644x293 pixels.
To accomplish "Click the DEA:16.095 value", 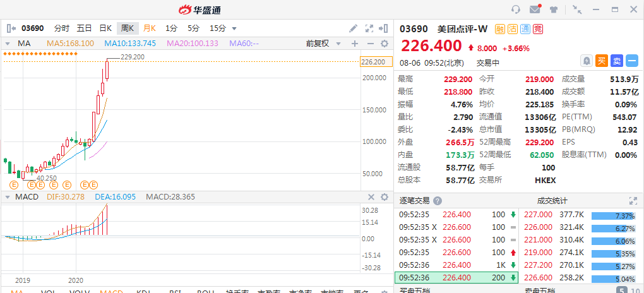I will [x=116, y=197].
